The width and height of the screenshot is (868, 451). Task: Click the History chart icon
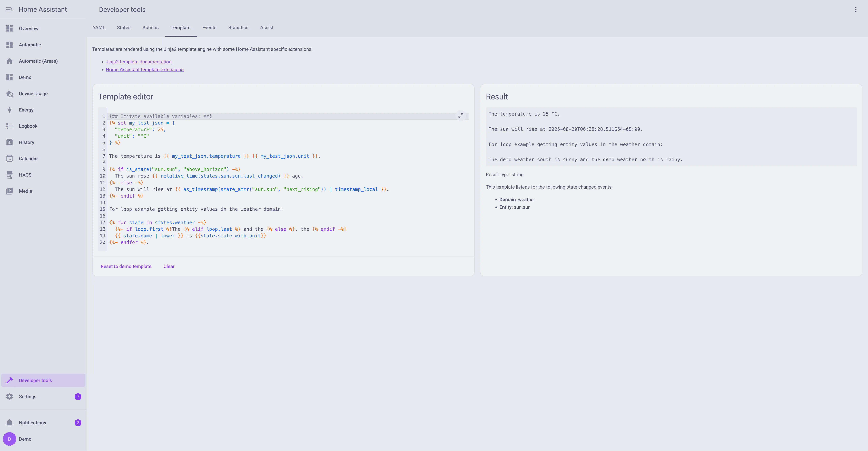pyautogui.click(x=9, y=142)
